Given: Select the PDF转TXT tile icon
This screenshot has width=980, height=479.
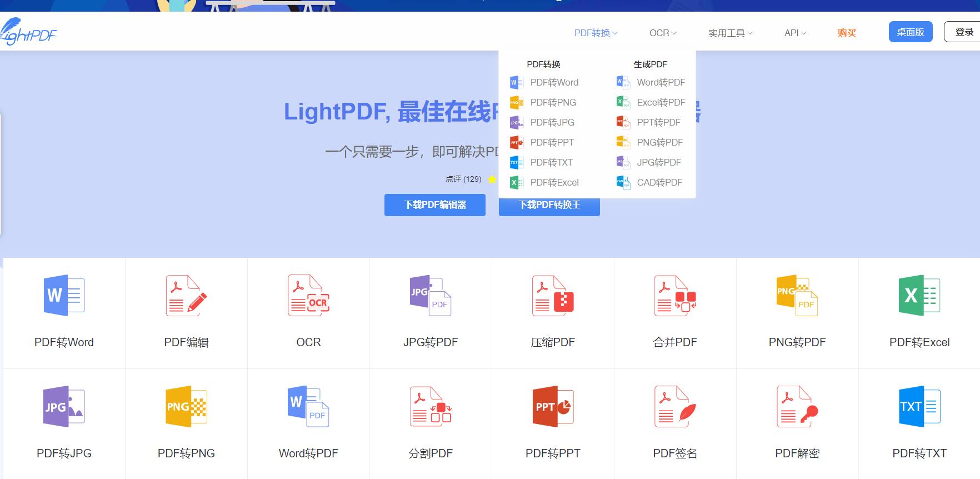Looking at the screenshot, I should (919, 407).
